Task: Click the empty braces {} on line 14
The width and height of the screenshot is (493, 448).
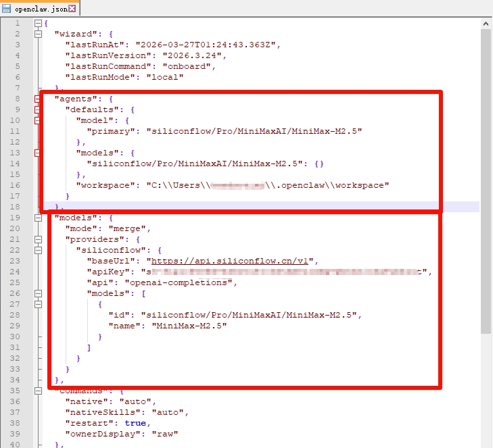Action: 319,164
